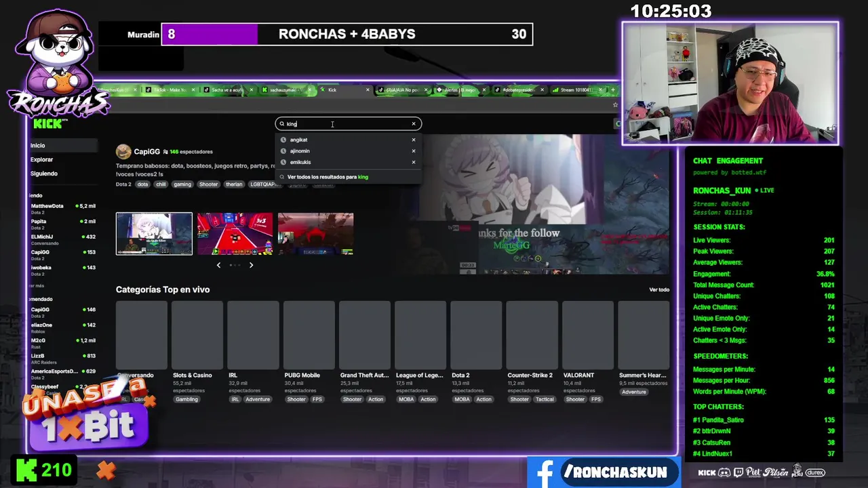Select 'angikat' search suggestion
Image resolution: width=868 pixels, height=488 pixels.
click(x=349, y=140)
